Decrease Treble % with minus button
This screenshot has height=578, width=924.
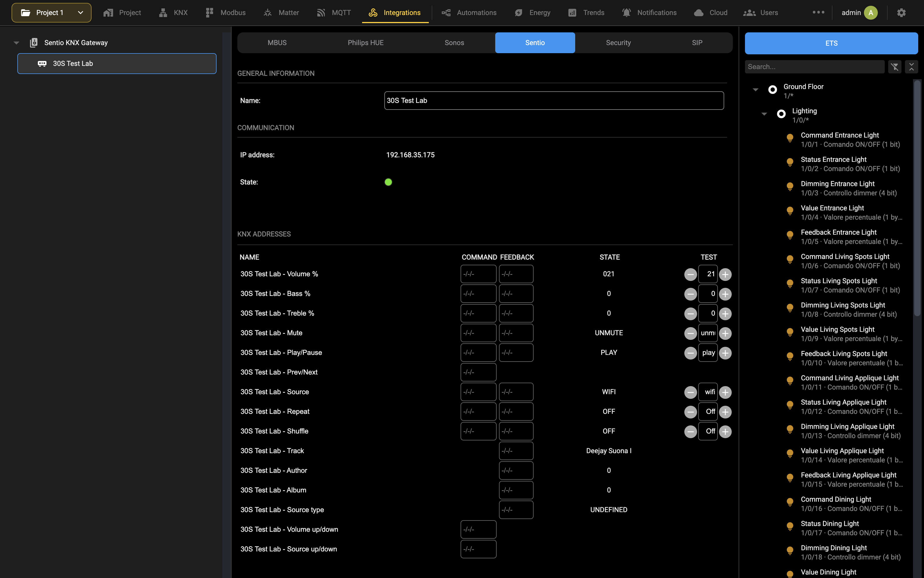[690, 314]
